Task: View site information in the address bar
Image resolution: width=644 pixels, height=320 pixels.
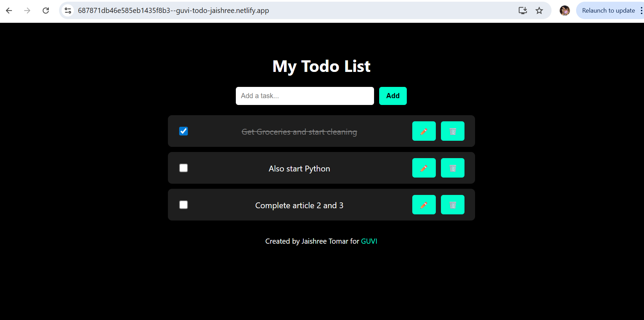Action: point(68,11)
